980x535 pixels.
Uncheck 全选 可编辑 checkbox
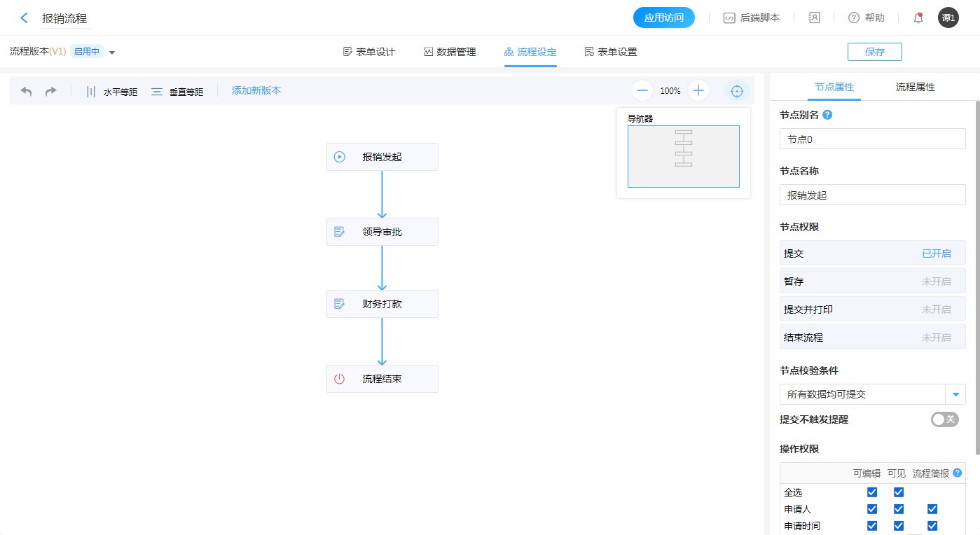pyautogui.click(x=872, y=492)
